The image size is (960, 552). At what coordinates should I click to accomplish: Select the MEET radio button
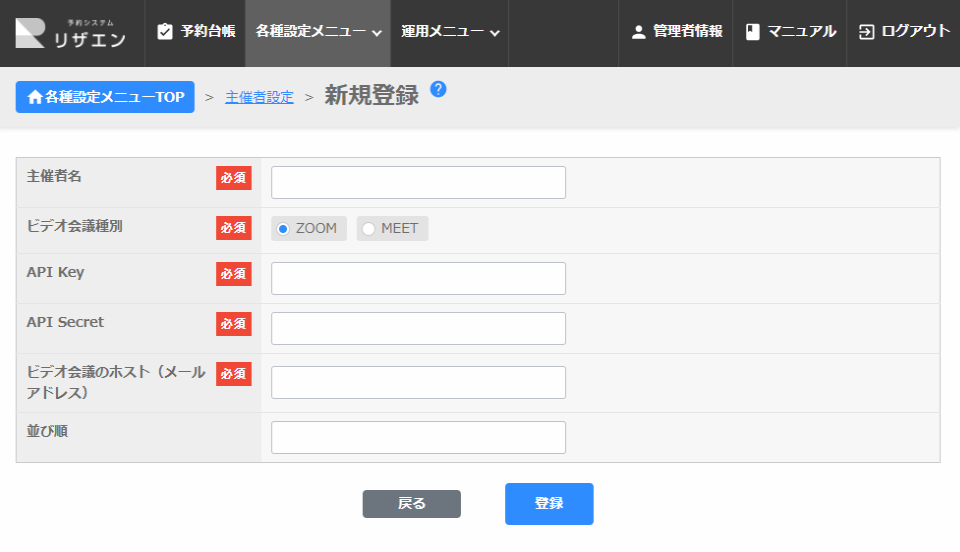tap(369, 229)
